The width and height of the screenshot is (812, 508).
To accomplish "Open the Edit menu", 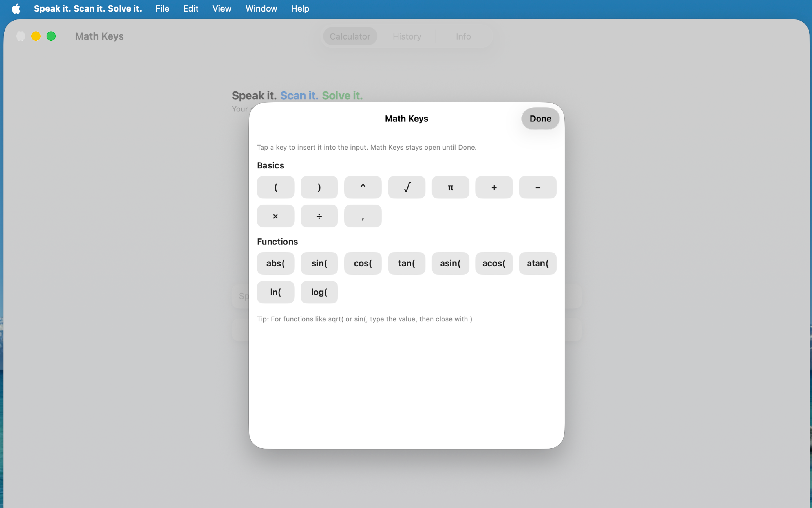I will click(x=191, y=9).
